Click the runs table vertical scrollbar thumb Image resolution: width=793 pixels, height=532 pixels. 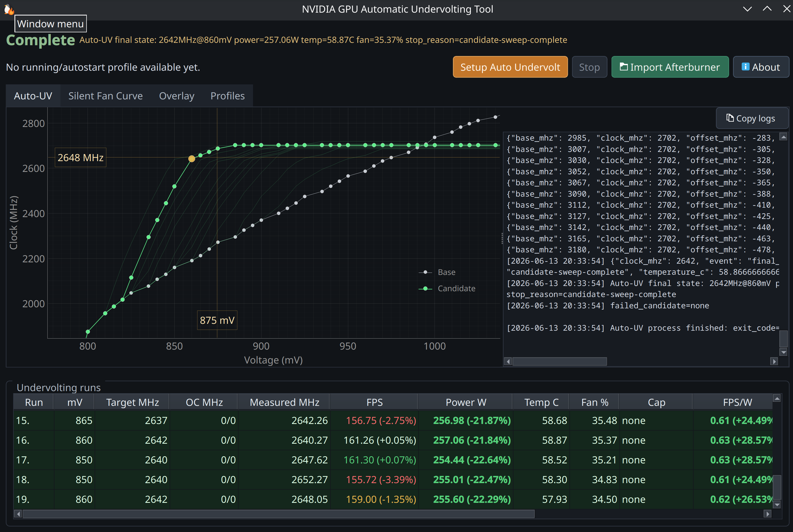(777, 487)
